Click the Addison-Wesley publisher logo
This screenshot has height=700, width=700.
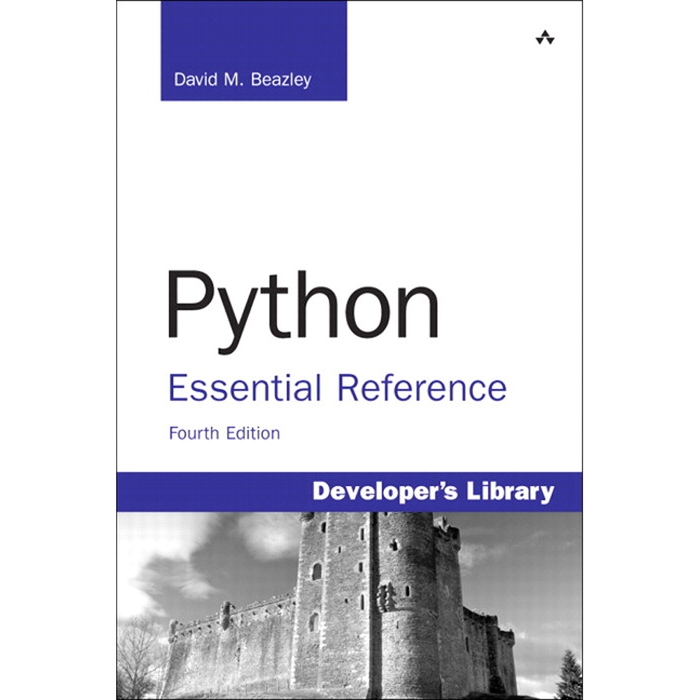[x=545, y=38]
